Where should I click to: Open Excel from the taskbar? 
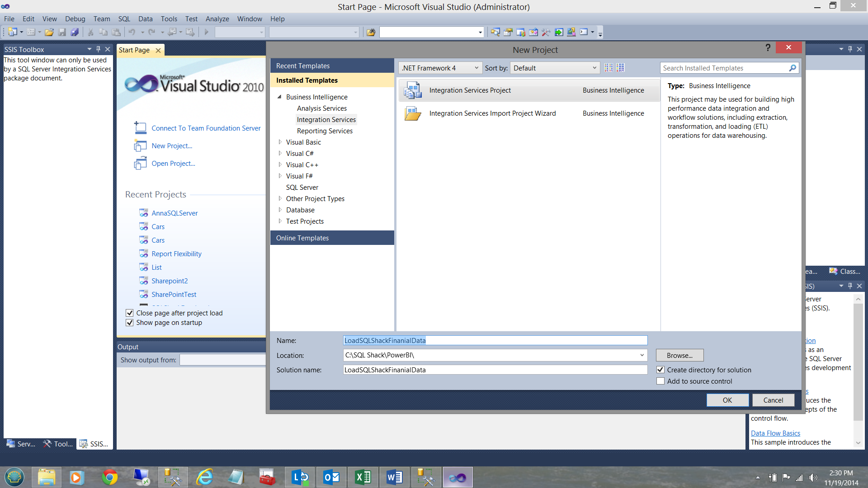pos(363,477)
